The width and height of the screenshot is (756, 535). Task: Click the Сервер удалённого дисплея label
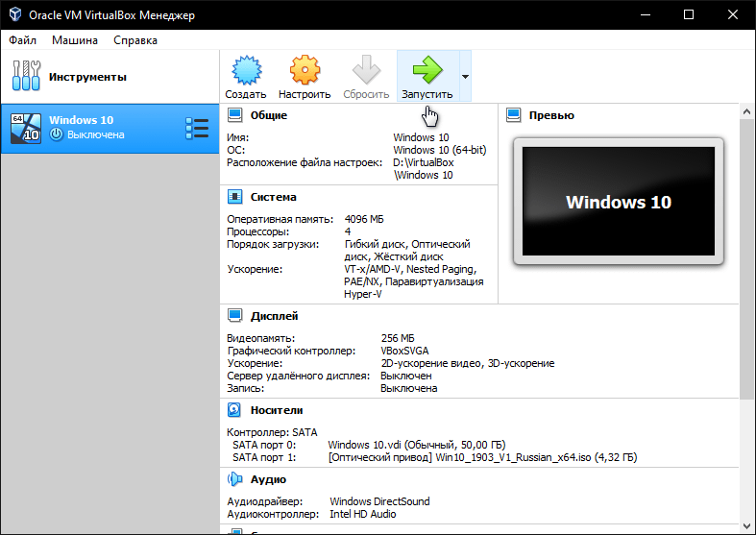(x=299, y=376)
